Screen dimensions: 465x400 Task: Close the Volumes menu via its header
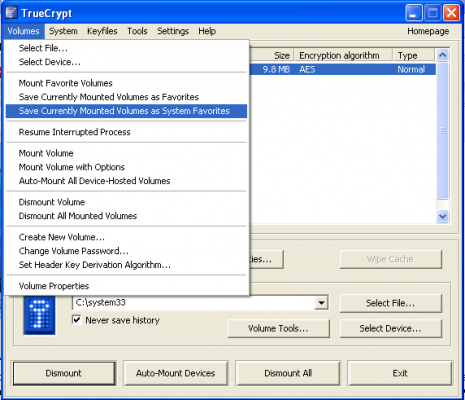tap(24, 31)
